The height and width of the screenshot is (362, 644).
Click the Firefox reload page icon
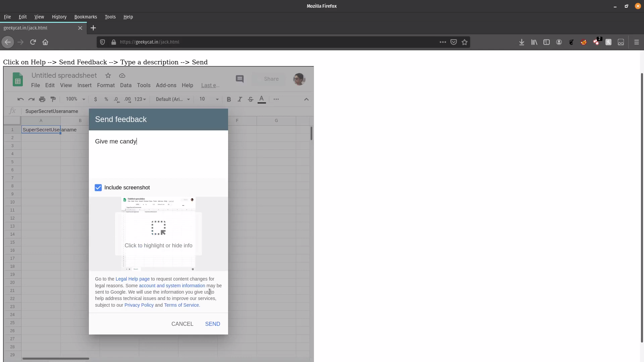pos(33,42)
